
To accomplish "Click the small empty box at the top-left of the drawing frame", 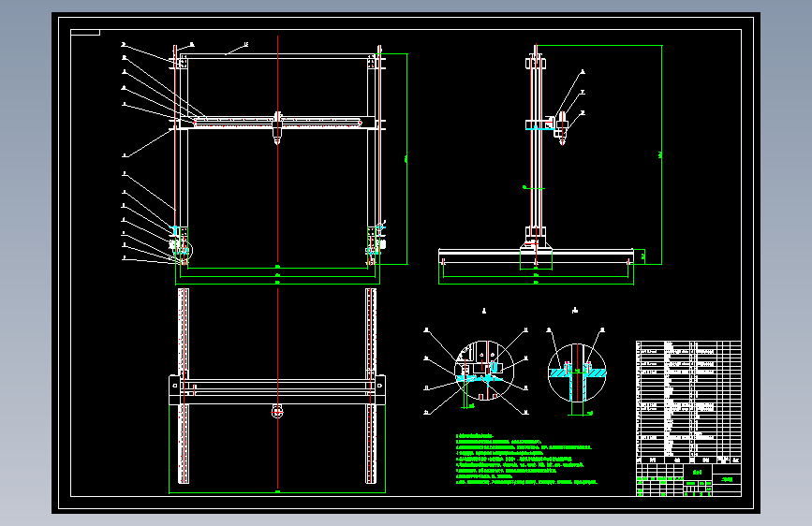I will (85, 33).
